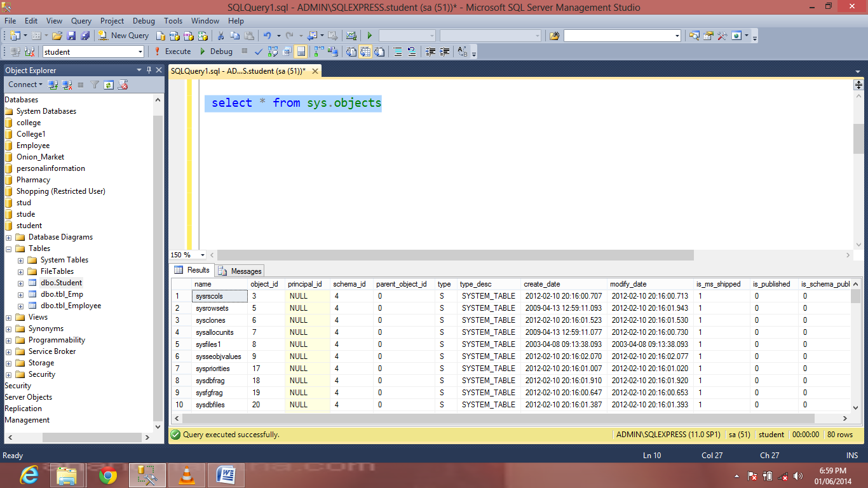Uncomment the selected lines
The width and height of the screenshot is (868, 488).
click(412, 51)
